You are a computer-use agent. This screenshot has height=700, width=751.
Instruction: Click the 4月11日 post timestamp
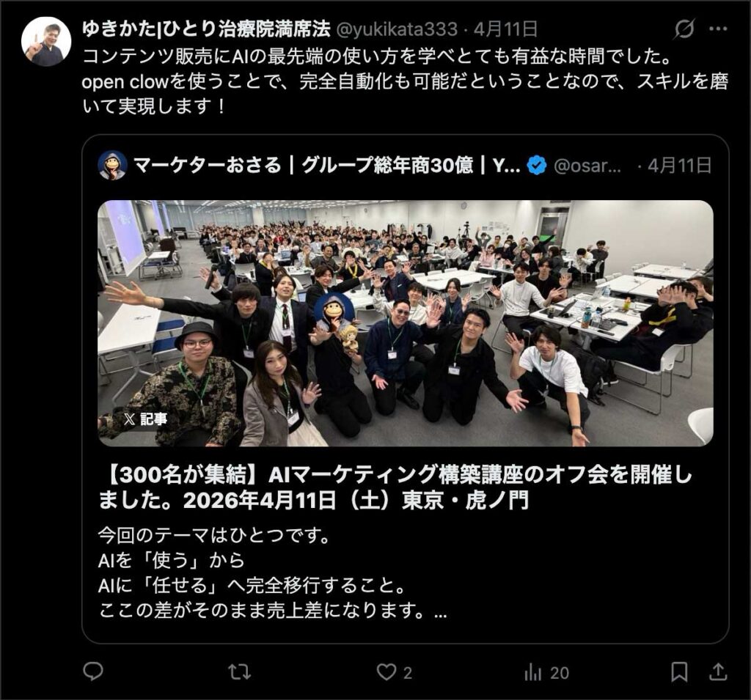point(505,29)
